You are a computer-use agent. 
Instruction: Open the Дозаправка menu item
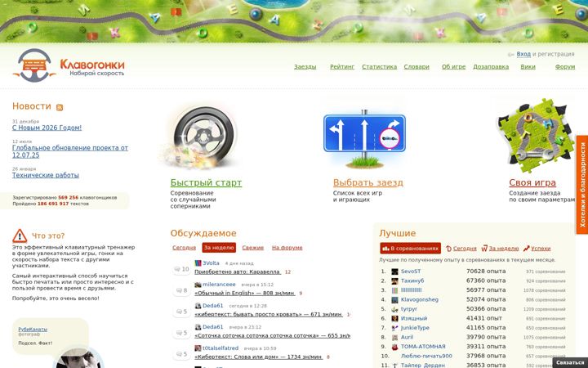[x=491, y=67]
